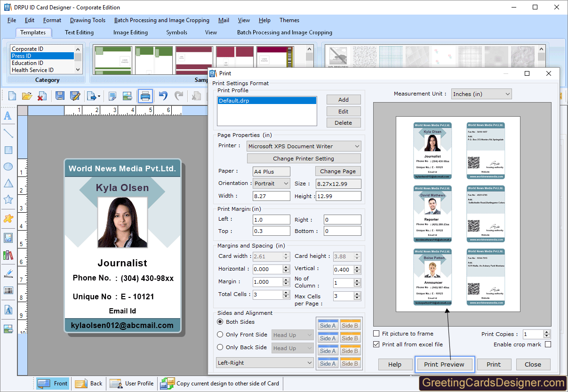Enable Print all from excel file
Image resolution: width=568 pixels, height=392 pixels.
tap(376, 344)
